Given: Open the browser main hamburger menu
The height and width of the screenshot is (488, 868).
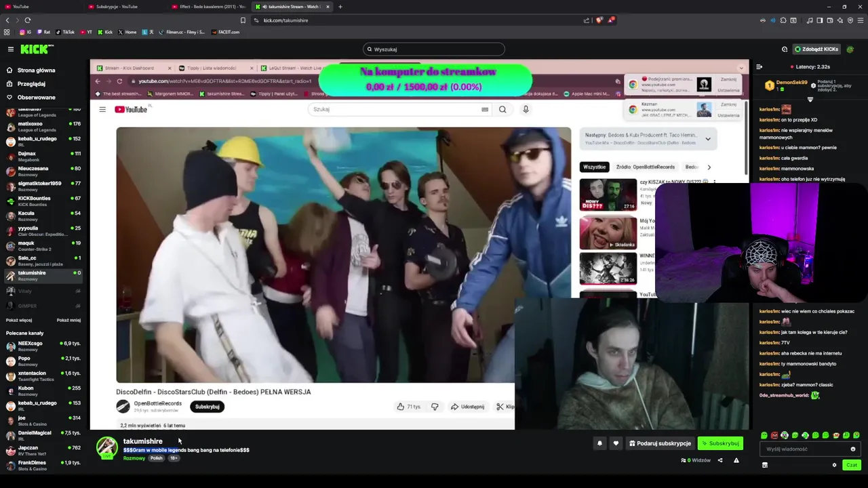Looking at the screenshot, I should pyautogui.click(x=861, y=20).
